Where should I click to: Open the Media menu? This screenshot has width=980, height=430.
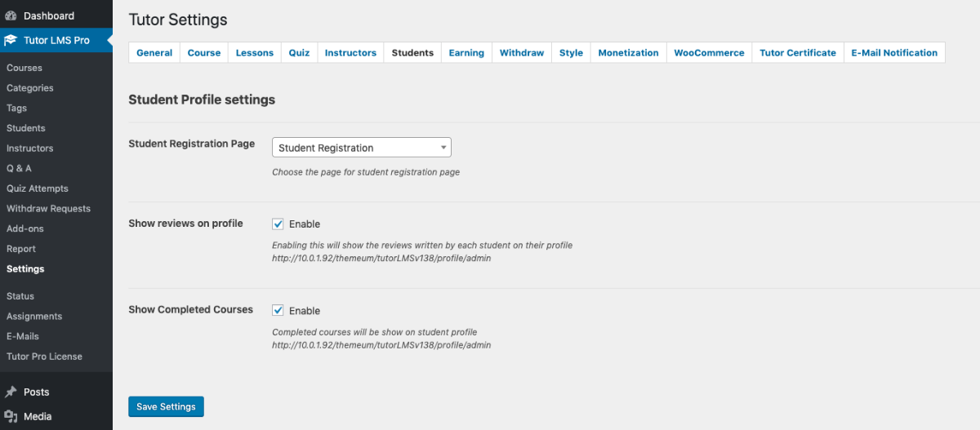point(56,416)
